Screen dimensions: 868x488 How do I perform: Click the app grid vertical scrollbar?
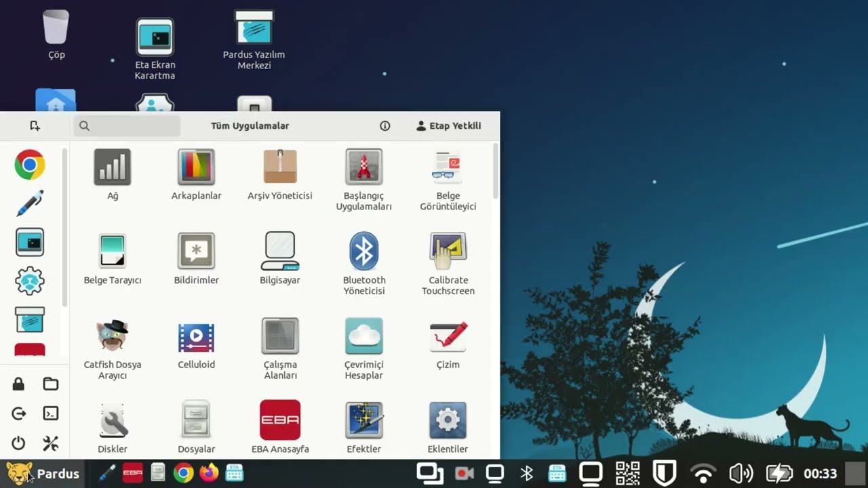pos(496,171)
